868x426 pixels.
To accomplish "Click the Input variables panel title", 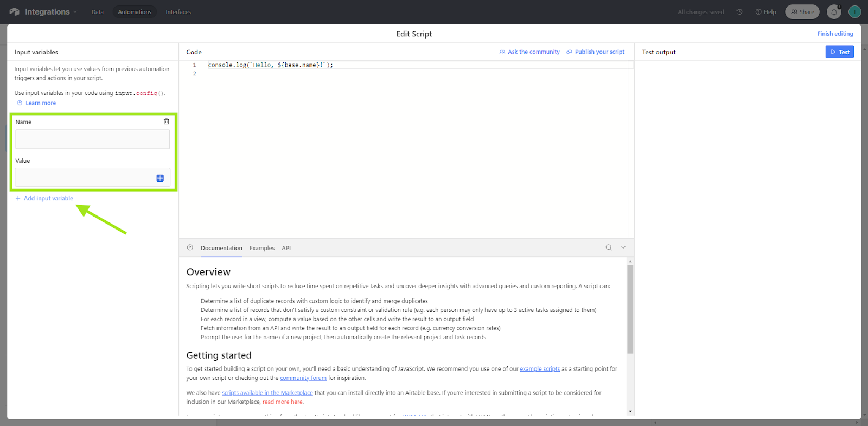I will click(x=36, y=52).
